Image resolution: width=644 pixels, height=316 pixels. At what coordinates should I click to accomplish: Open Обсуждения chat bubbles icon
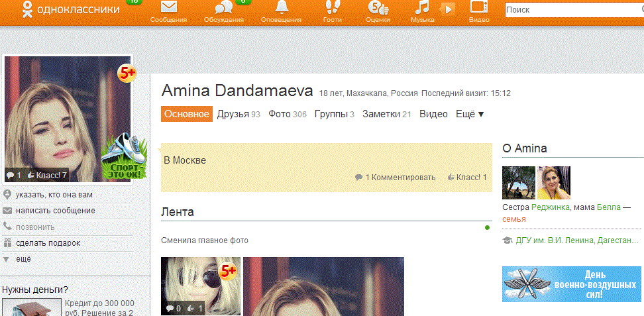[x=224, y=8]
